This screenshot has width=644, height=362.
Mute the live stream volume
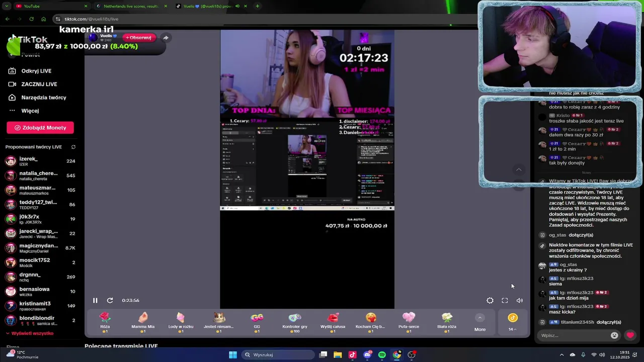520,300
